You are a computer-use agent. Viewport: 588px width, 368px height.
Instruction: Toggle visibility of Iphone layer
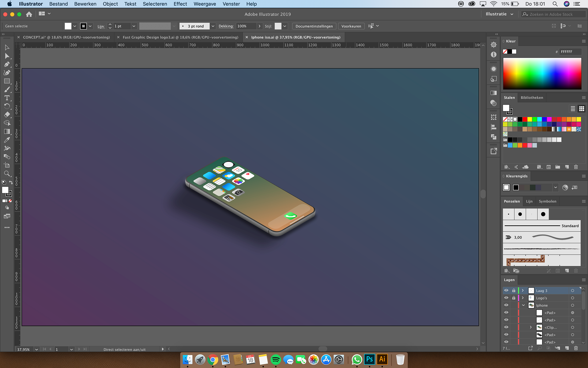coord(506,305)
